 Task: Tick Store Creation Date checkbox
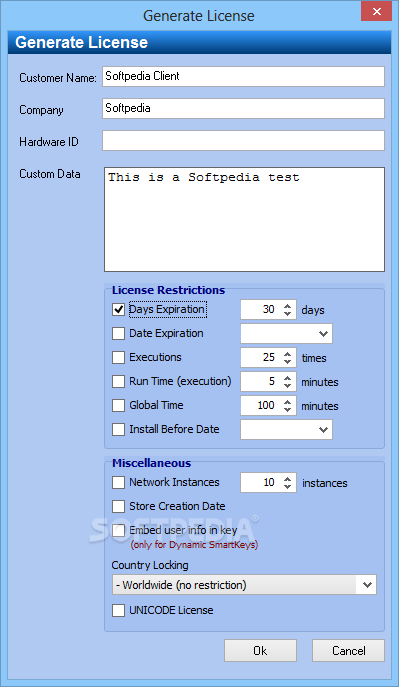point(118,507)
